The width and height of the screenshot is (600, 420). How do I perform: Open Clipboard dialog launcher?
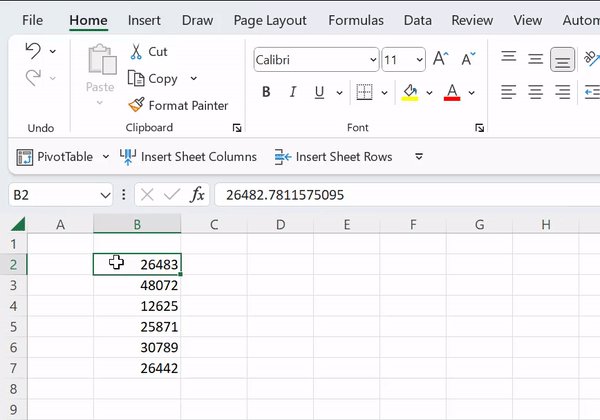(x=237, y=128)
